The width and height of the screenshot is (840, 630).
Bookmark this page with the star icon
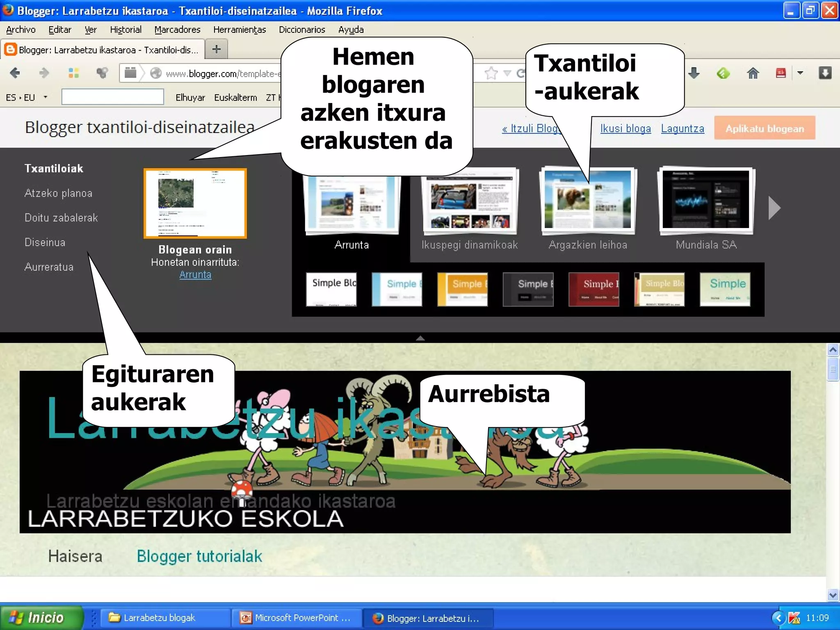[491, 73]
